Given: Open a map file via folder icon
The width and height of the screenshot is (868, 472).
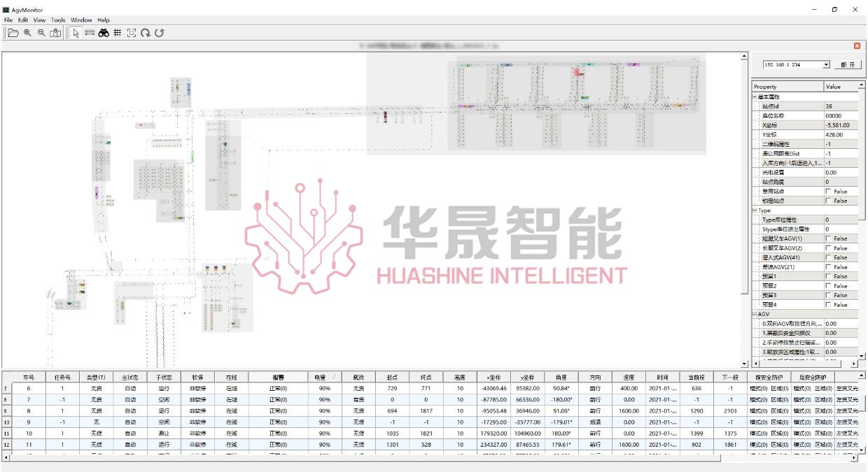Looking at the screenshot, I should tap(13, 33).
